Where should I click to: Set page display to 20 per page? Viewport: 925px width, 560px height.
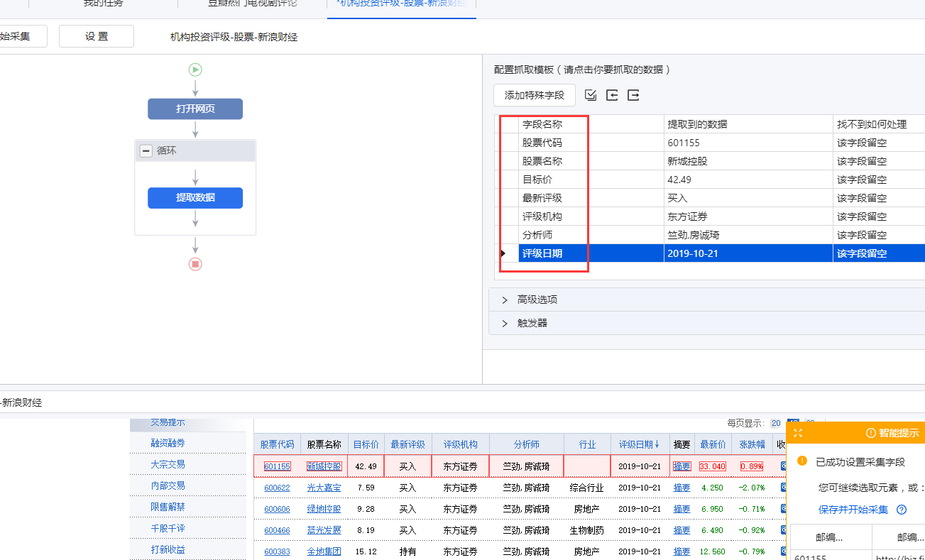tap(776, 422)
